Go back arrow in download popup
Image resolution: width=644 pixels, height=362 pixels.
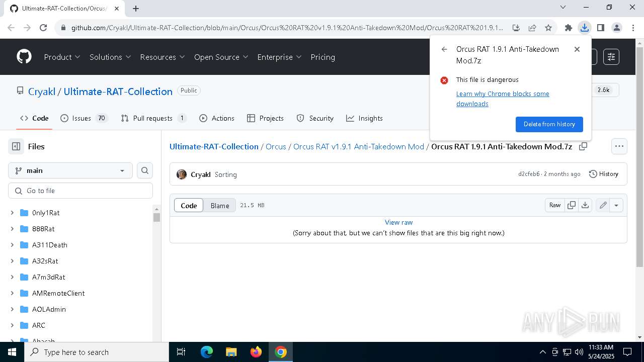pyautogui.click(x=444, y=49)
